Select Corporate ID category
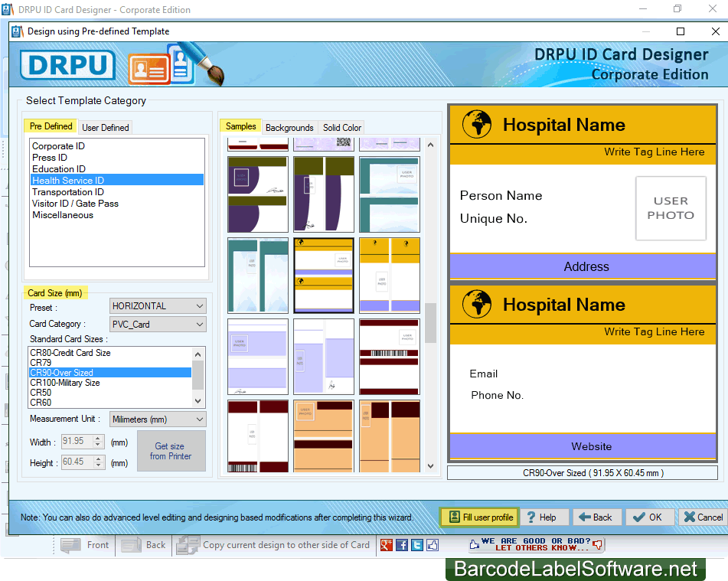Screen dimensions: 728x581 pyautogui.click(x=117, y=146)
